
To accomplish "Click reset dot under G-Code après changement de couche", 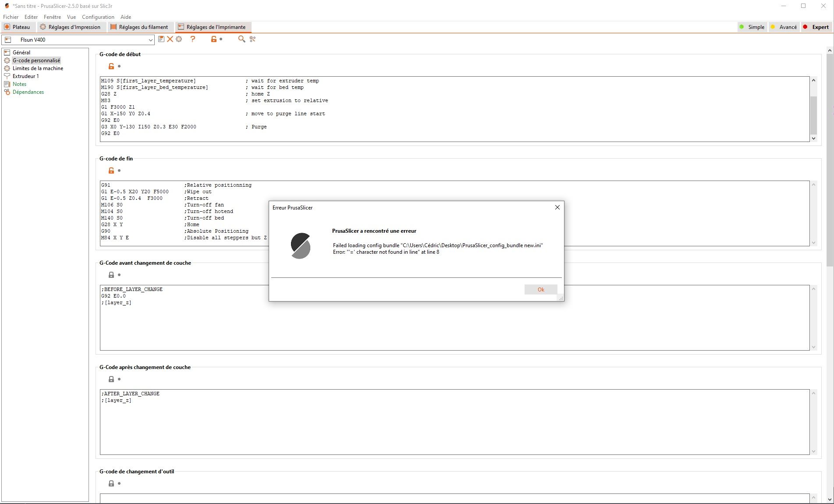I will [x=119, y=379].
